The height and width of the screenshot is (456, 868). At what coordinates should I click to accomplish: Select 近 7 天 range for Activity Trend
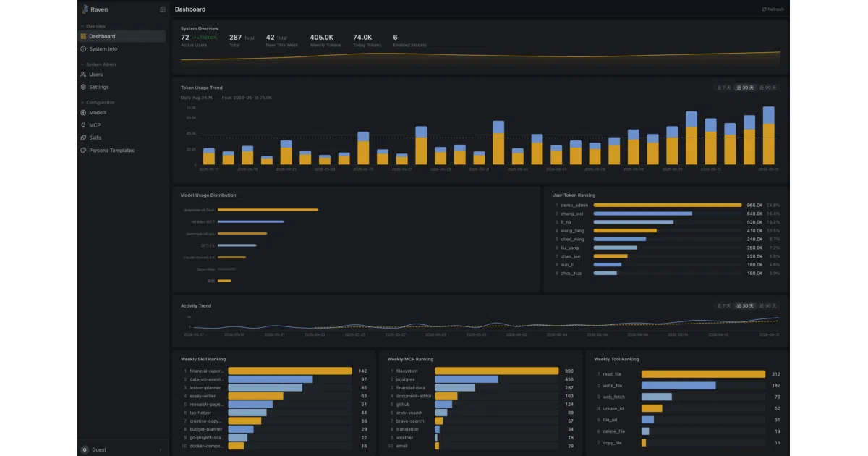click(x=723, y=305)
